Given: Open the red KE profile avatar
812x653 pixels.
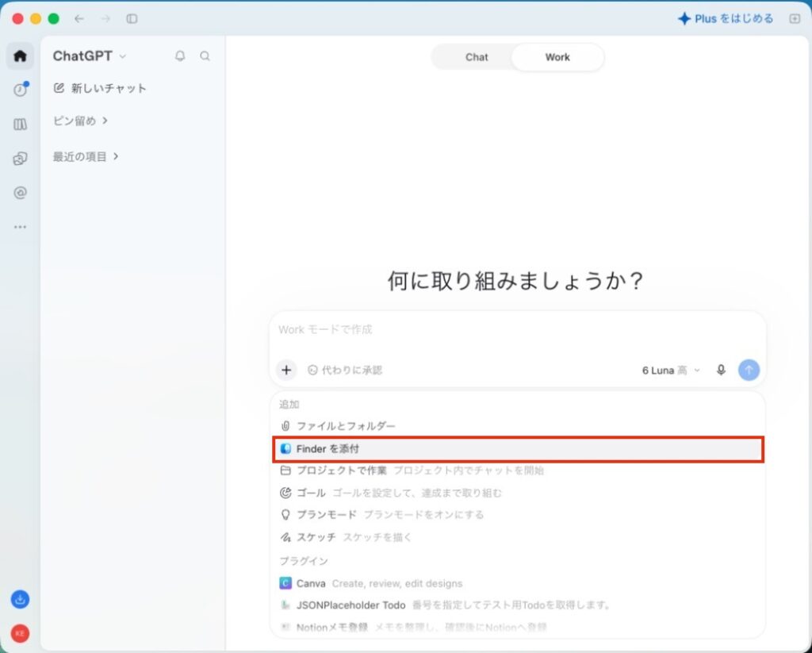Looking at the screenshot, I should [x=20, y=633].
